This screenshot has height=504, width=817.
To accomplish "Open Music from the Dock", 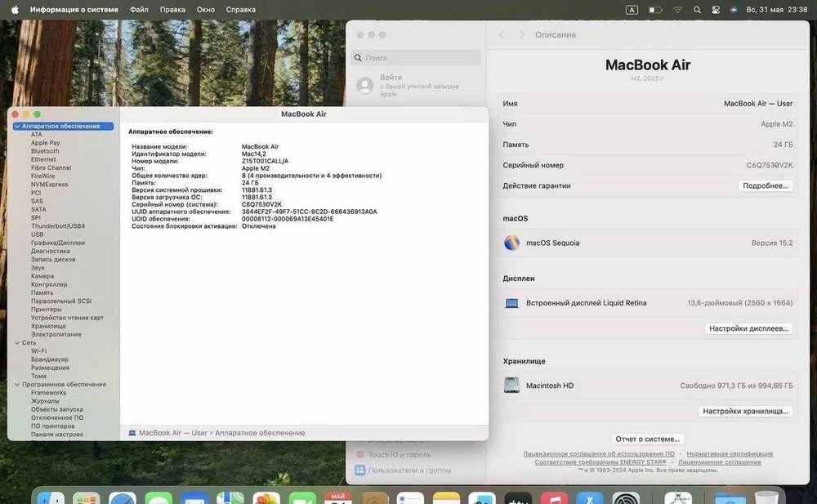I will click(x=554, y=499).
